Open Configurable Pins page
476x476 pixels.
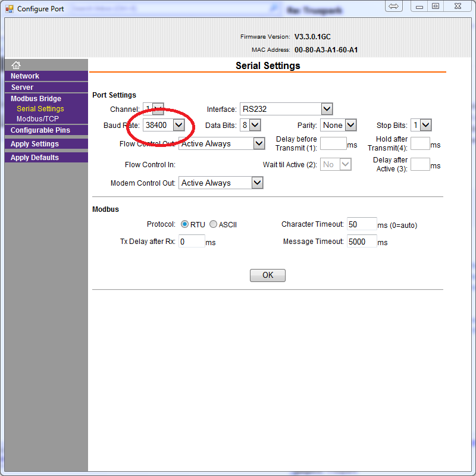point(40,130)
